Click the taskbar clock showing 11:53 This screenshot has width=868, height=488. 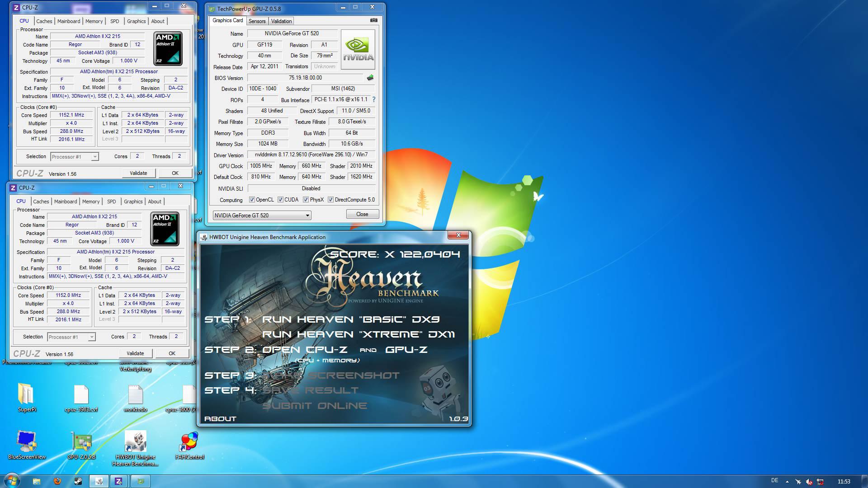(844, 482)
